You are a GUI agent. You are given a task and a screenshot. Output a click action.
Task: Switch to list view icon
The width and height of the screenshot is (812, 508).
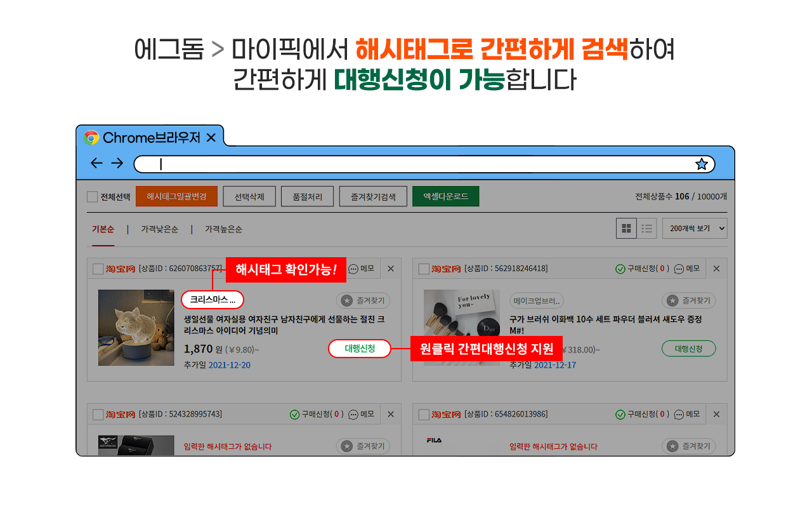646,229
